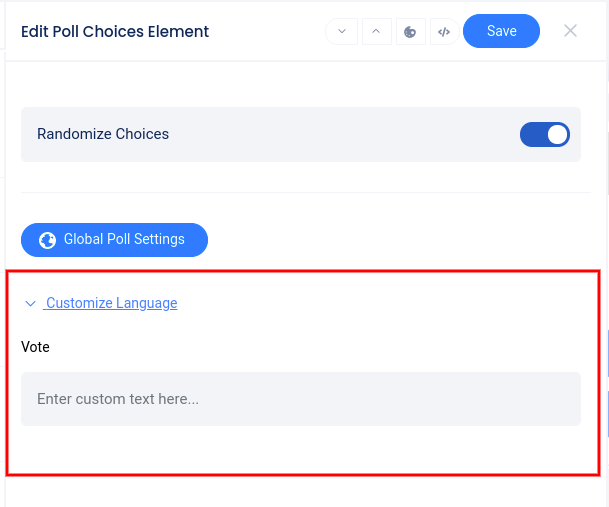Click the Customize Language link
This screenshot has width=609, height=507.
111,303
